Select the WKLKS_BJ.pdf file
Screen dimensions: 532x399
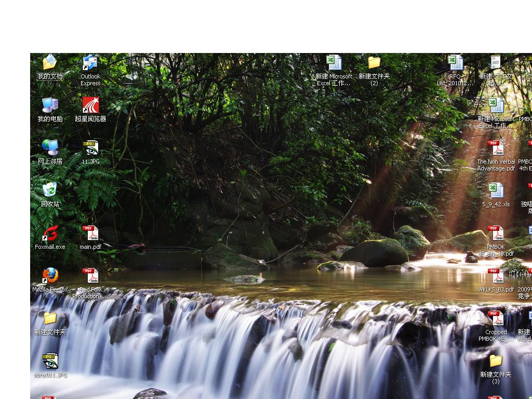tap(496, 276)
